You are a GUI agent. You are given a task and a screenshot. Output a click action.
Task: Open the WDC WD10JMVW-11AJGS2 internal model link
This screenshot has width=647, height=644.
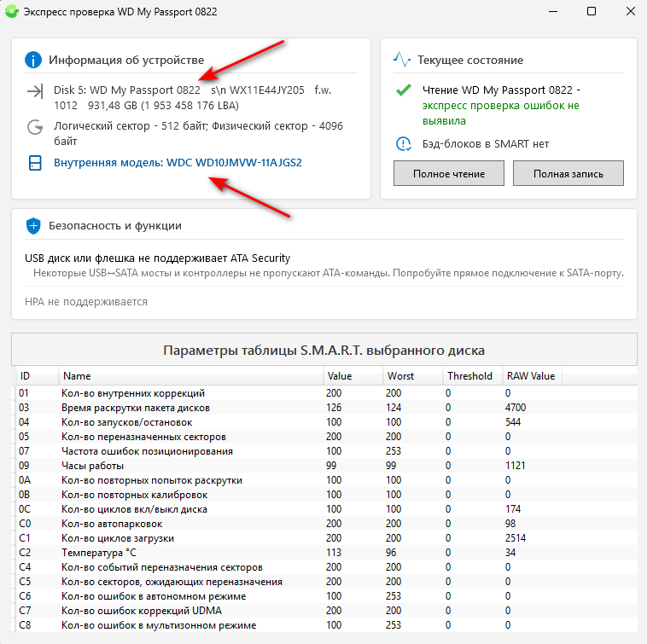[x=178, y=162]
